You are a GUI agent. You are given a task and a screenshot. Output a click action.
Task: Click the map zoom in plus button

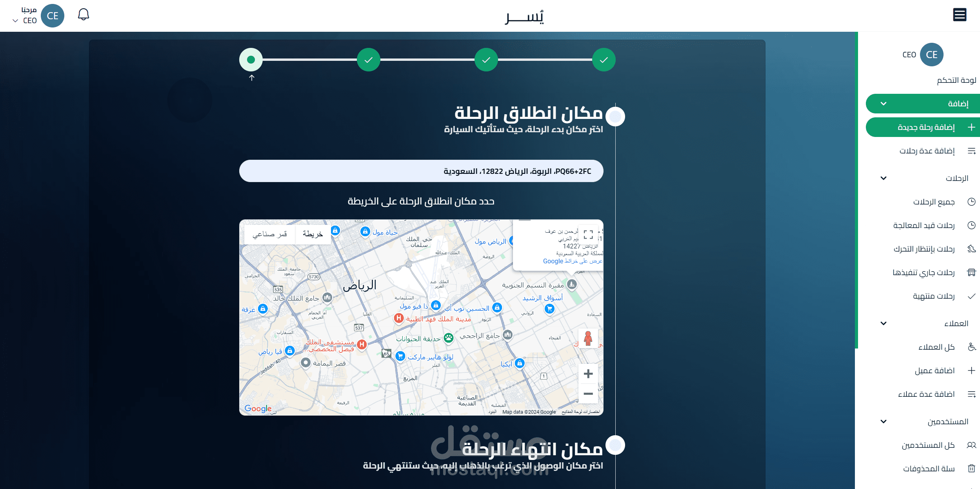click(588, 374)
